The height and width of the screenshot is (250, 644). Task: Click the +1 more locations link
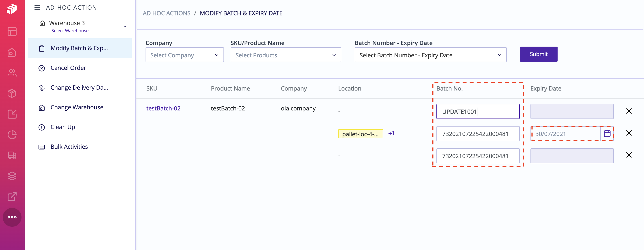coord(391,133)
